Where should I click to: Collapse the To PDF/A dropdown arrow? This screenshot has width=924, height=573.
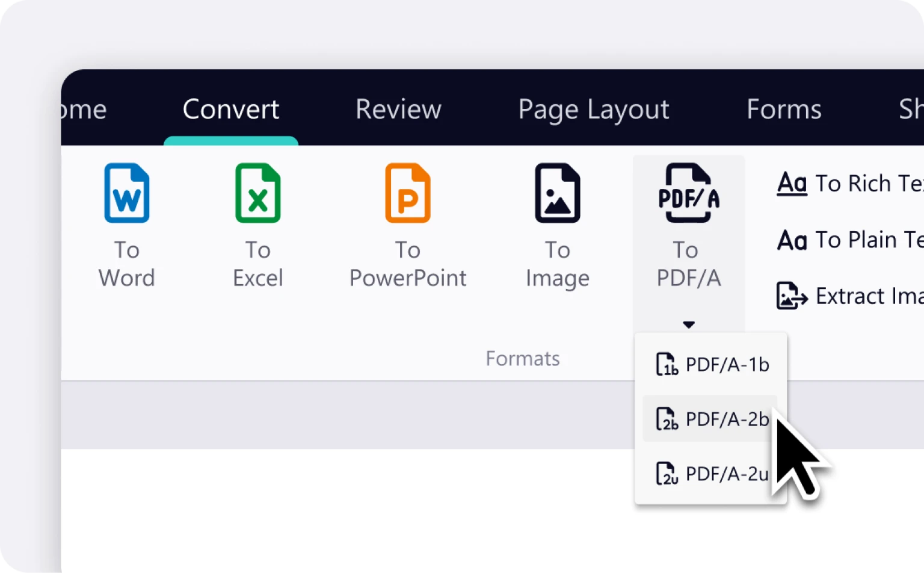[689, 324]
